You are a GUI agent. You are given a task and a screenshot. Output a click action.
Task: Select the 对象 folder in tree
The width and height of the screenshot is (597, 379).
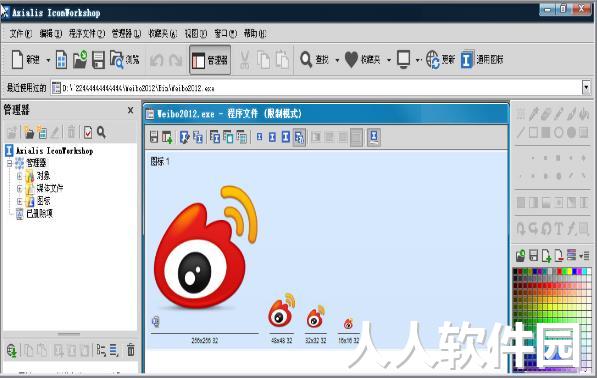click(x=38, y=176)
